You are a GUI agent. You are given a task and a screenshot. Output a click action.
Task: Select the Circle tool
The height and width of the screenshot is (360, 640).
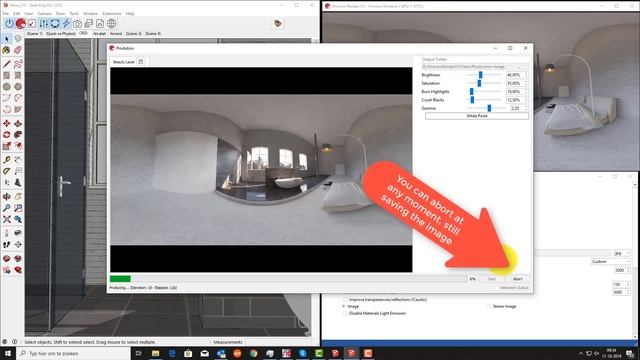tap(7, 87)
